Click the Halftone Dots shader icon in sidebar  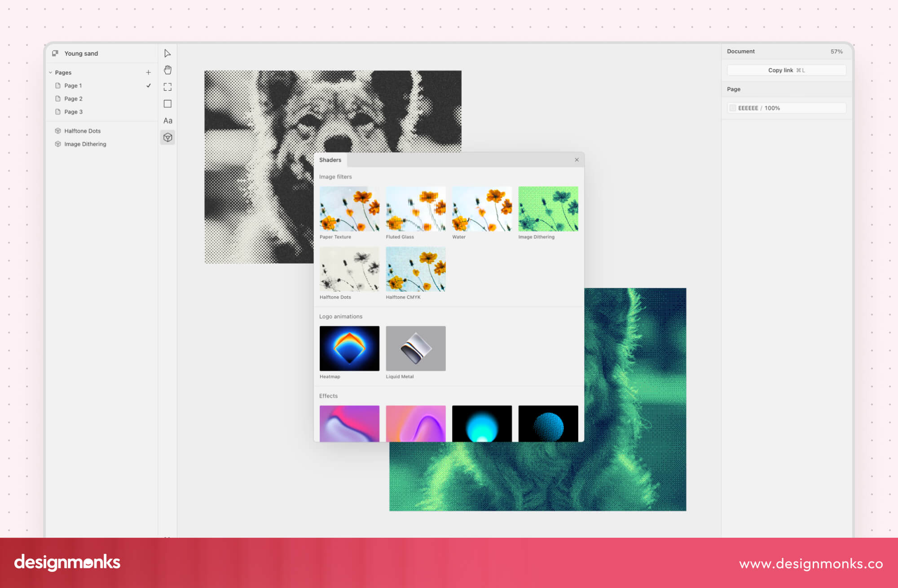(x=58, y=131)
